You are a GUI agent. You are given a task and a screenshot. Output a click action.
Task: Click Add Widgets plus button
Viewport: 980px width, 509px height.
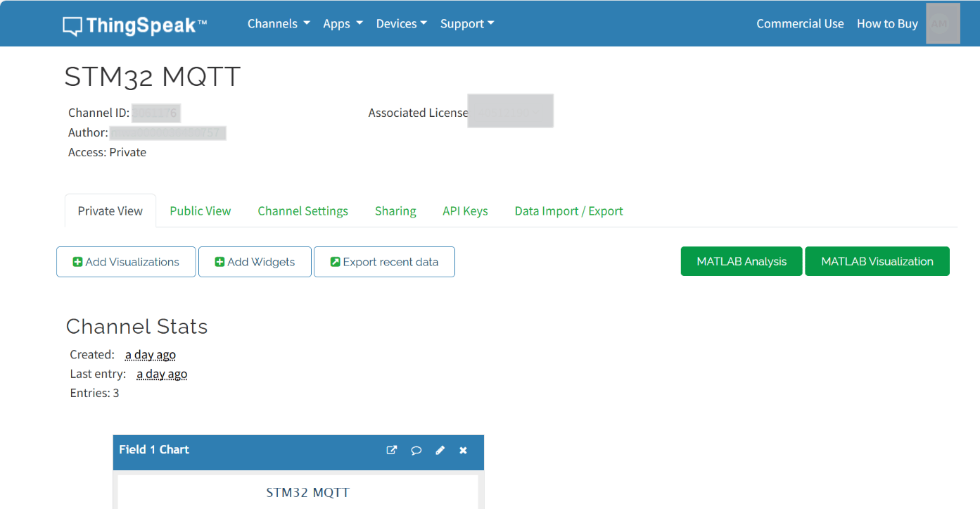(x=255, y=262)
